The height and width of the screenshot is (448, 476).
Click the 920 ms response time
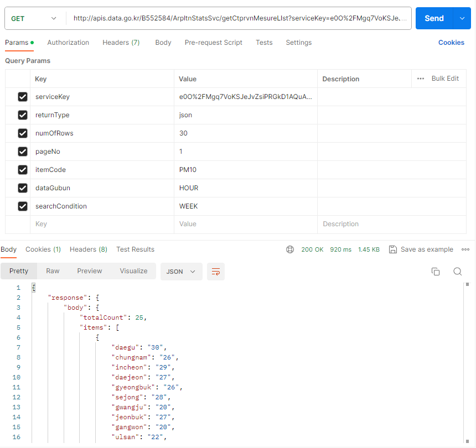[340, 249]
